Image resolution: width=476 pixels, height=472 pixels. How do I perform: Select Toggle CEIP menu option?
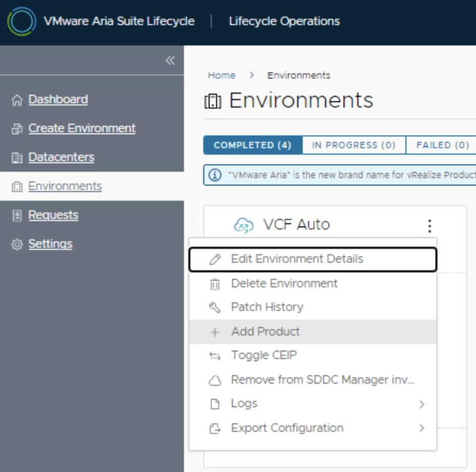264,355
